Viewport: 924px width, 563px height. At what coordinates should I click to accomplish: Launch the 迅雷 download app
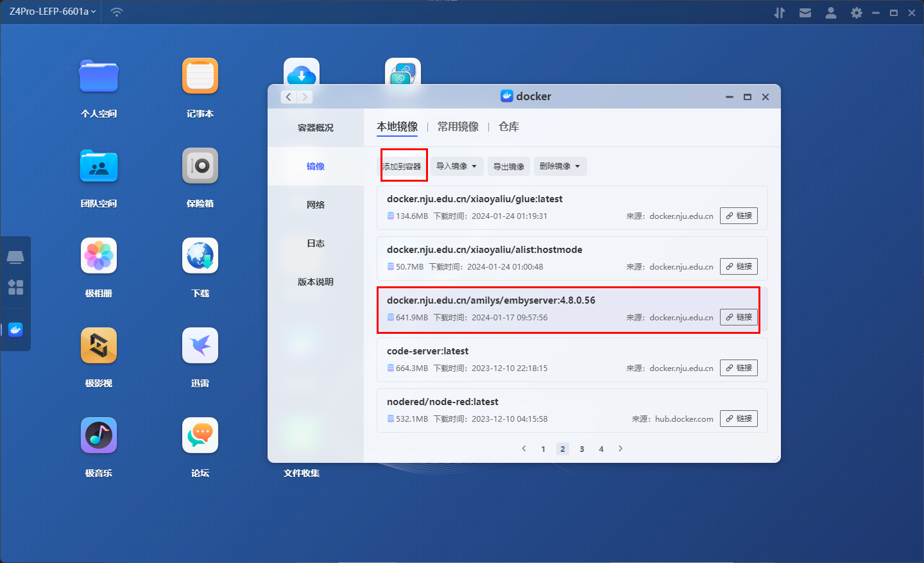pyautogui.click(x=200, y=346)
